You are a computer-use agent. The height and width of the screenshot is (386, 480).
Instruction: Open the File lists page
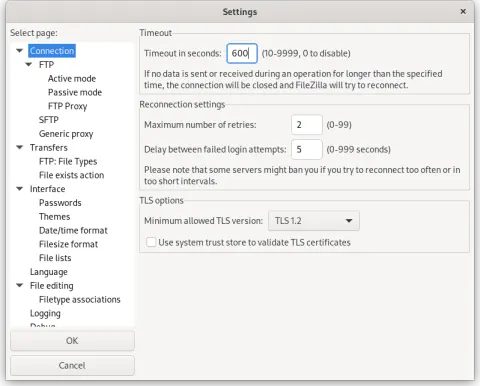55,258
